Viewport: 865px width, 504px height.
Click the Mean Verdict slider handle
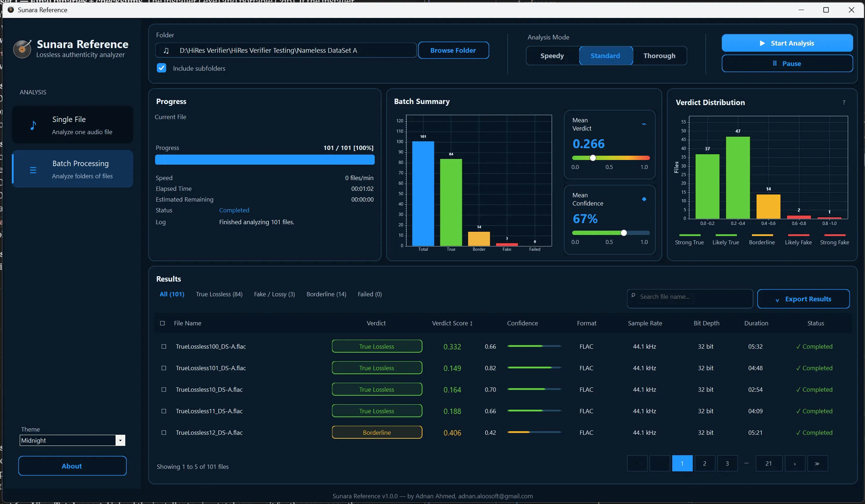[x=593, y=158]
